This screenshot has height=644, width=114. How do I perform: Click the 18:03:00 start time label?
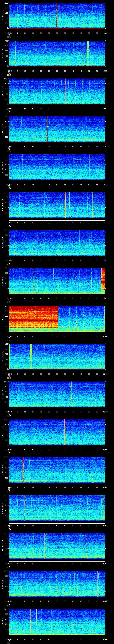point(9,109)
